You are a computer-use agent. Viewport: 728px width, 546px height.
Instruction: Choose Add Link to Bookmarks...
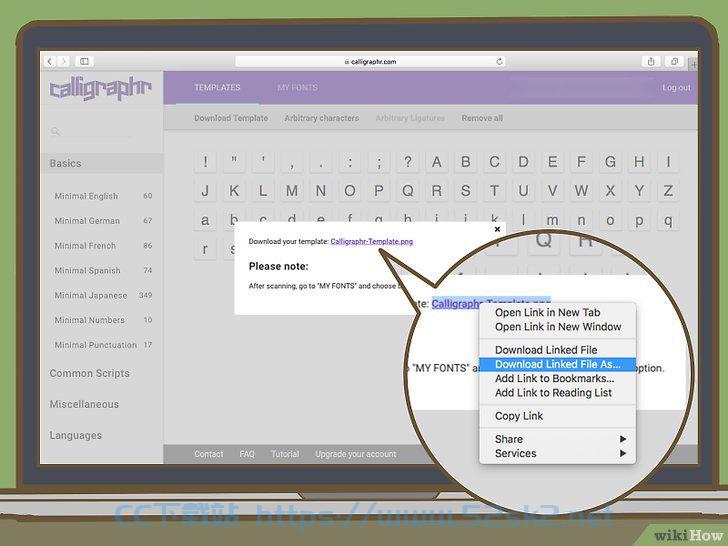pyautogui.click(x=557, y=378)
